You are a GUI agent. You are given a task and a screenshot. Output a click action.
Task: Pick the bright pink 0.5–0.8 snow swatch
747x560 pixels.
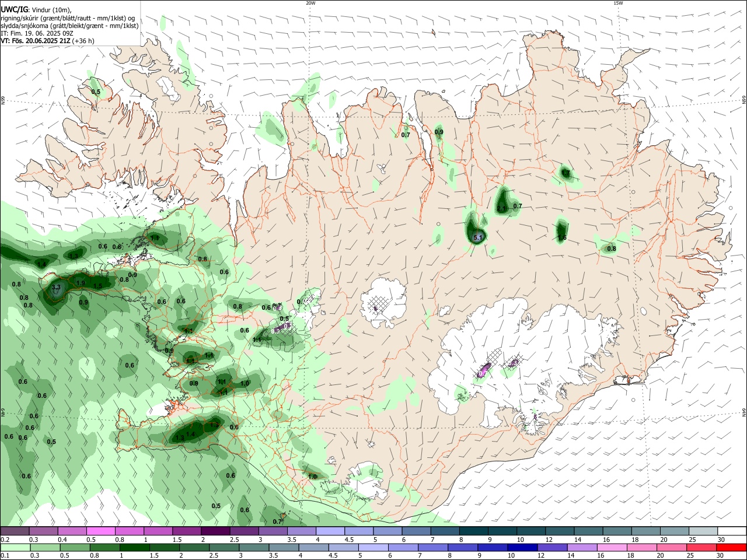click(x=101, y=531)
